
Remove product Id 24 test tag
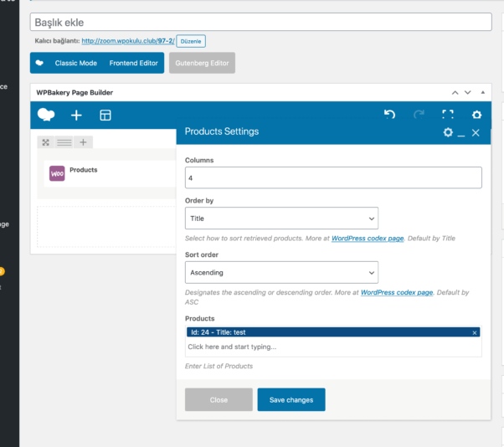point(475,333)
